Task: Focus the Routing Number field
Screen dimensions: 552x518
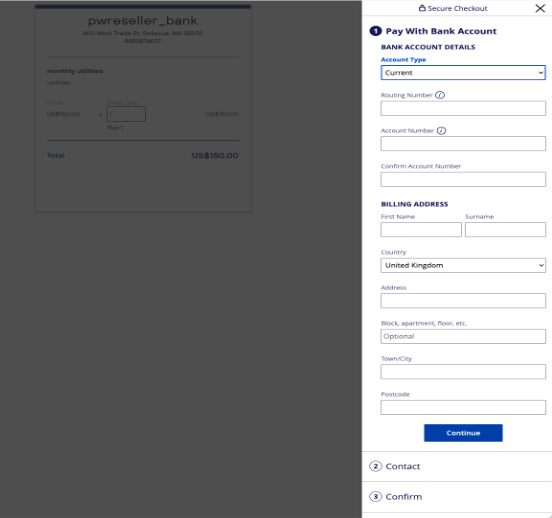Action: (463, 108)
